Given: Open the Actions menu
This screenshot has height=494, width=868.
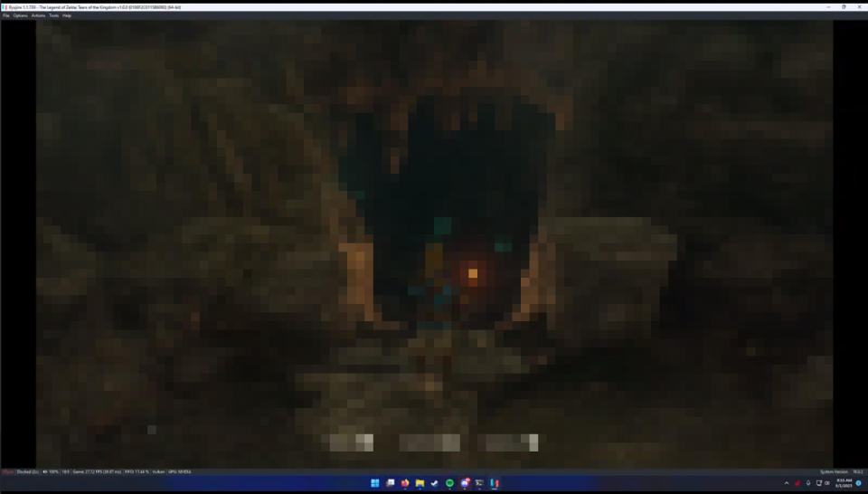Looking at the screenshot, I should click(x=38, y=15).
